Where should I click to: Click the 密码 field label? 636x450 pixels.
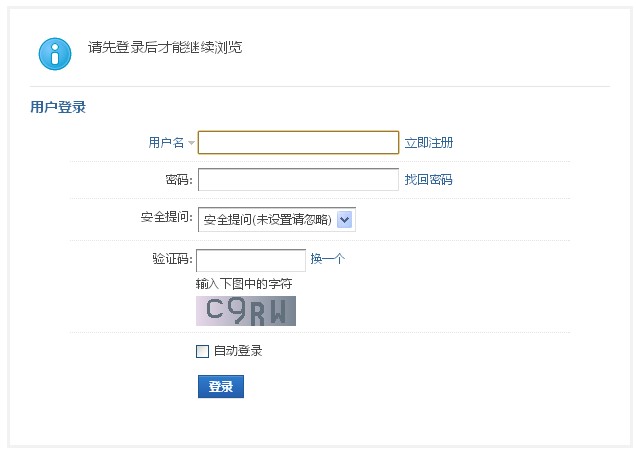point(179,180)
